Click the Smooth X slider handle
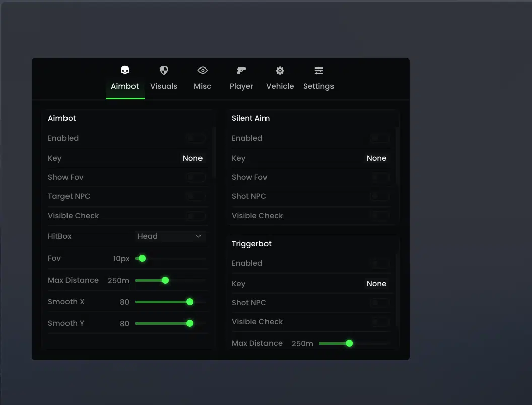This screenshot has height=405, width=532. [x=190, y=302]
